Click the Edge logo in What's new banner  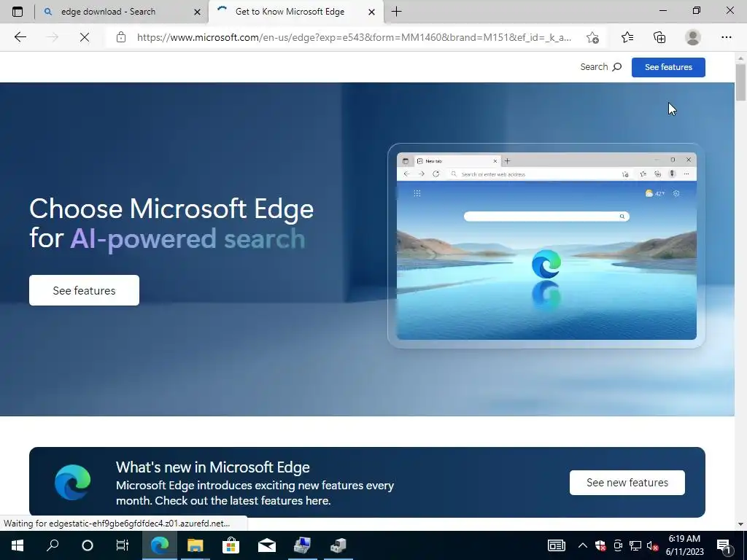(x=72, y=482)
